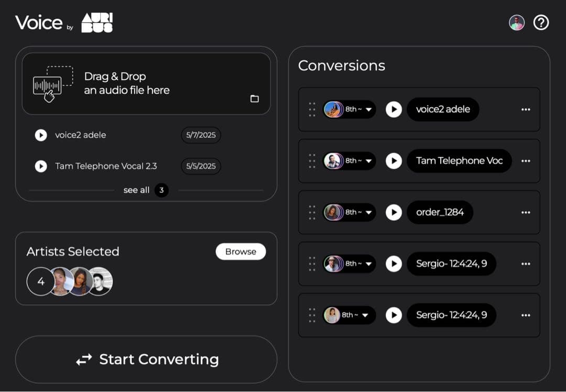Open more options for order_1284 conversion
This screenshot has width=566, height=392.
tap(526, 212)
